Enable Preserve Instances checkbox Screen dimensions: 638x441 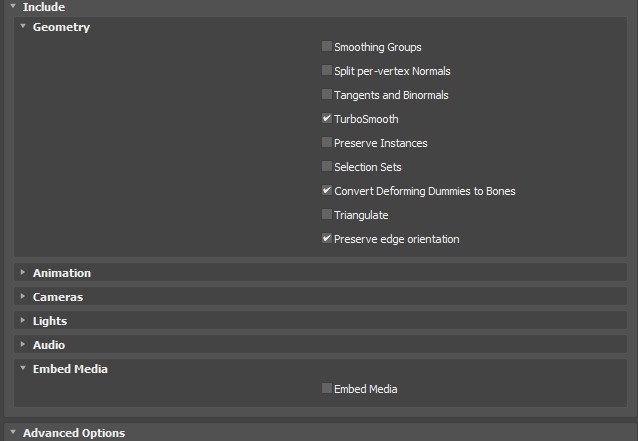coord(327,142)
